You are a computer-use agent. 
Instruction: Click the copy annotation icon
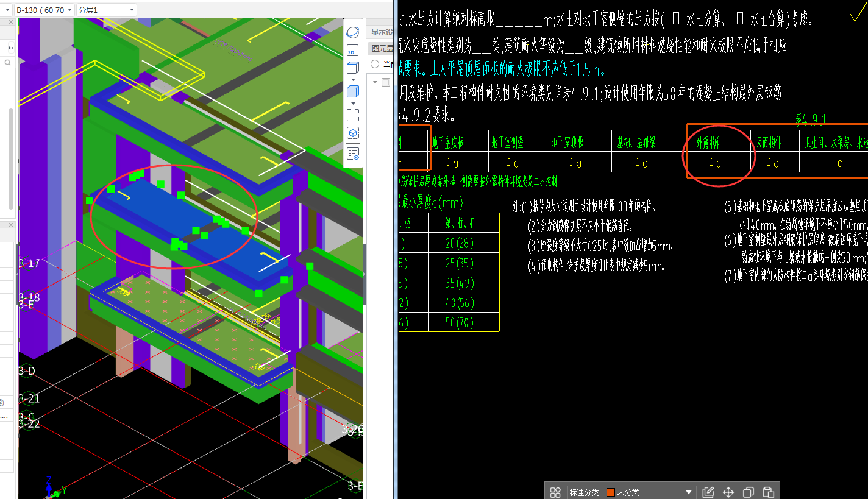coord(749,492)
